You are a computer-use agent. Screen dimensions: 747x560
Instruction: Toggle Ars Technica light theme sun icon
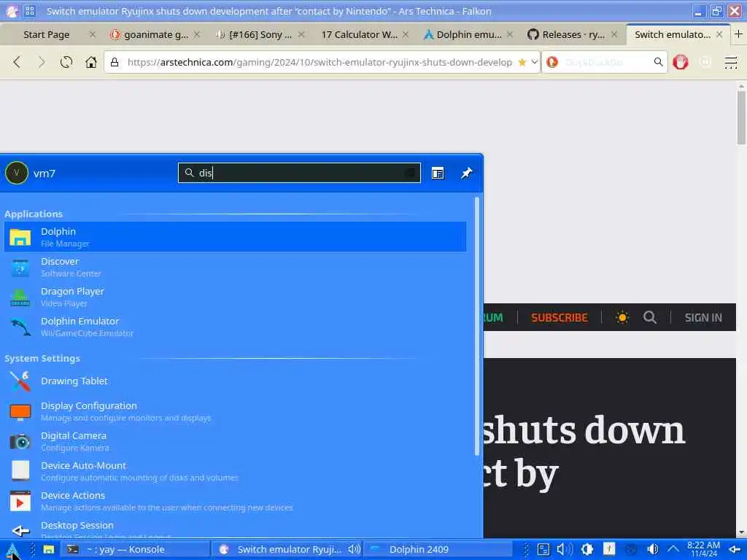(622, 317)
